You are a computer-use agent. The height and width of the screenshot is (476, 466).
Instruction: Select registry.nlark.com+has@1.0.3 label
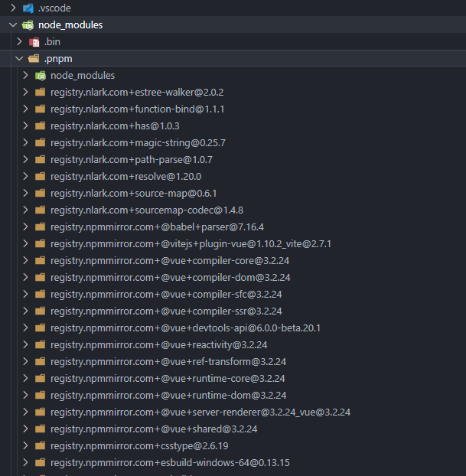115,126
